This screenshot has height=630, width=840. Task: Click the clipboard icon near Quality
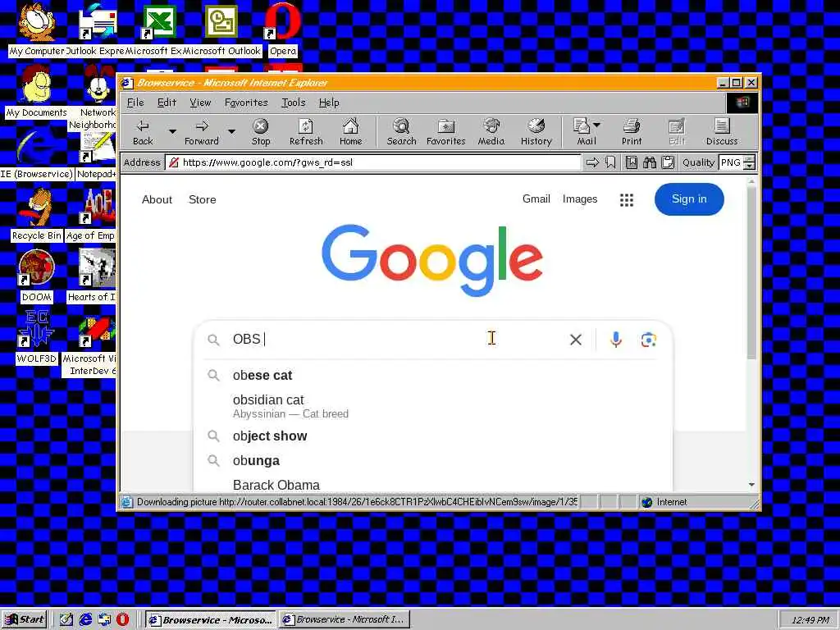click(668, 162)
